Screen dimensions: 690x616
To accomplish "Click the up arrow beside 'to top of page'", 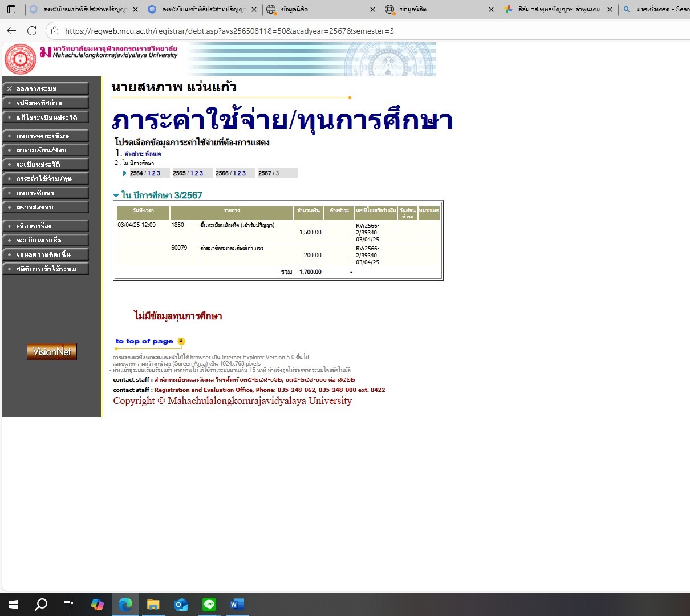I will [x=181, y=342].
